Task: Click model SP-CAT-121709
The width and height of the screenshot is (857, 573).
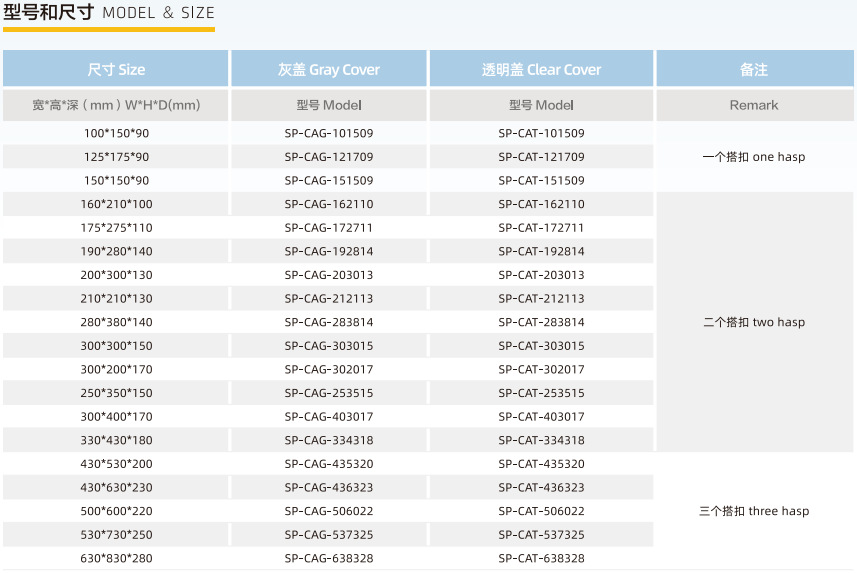Action: point(541,156)
